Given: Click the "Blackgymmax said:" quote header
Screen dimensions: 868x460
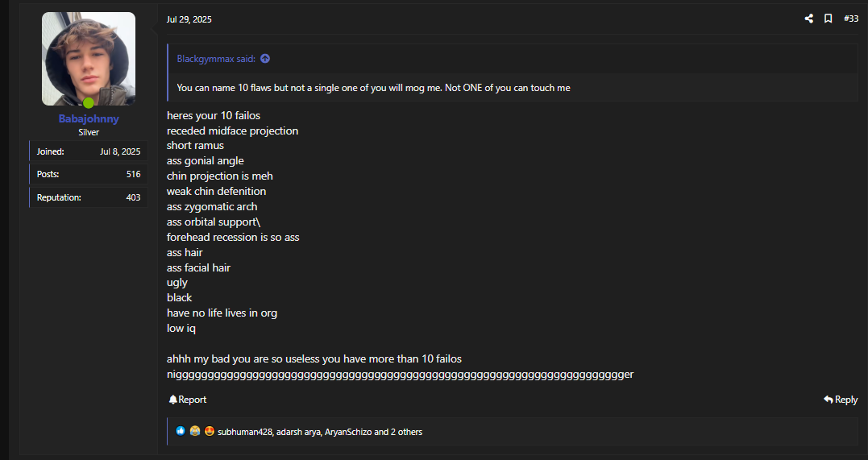Looking at the screenshot, I should tap(216, 59).
